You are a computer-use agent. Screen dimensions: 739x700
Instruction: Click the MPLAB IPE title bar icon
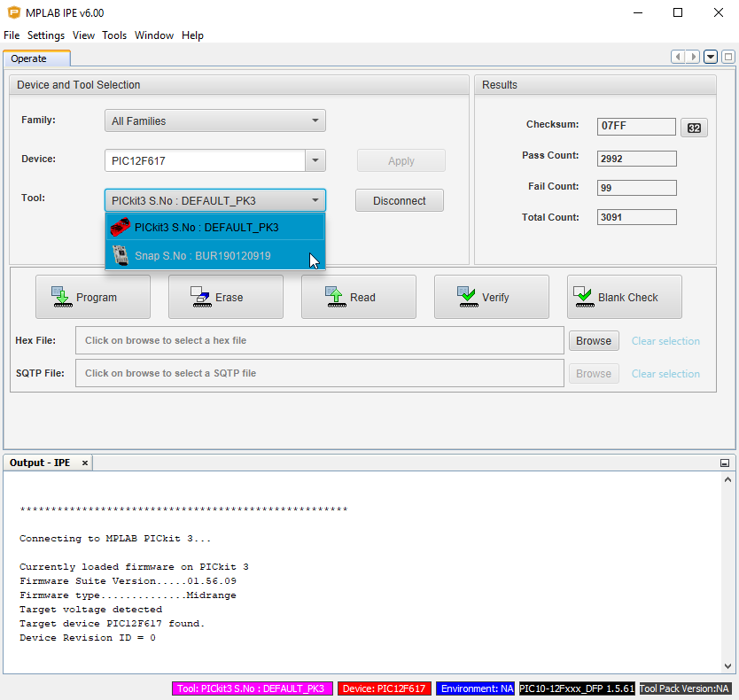(14, 12)
